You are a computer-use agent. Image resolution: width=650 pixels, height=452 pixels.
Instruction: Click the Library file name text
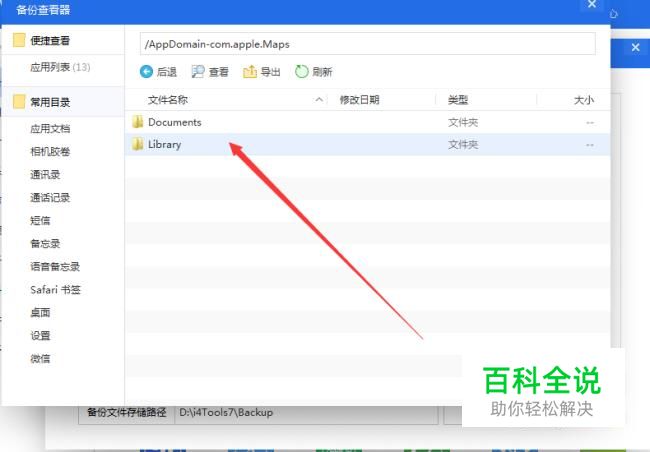165,144
